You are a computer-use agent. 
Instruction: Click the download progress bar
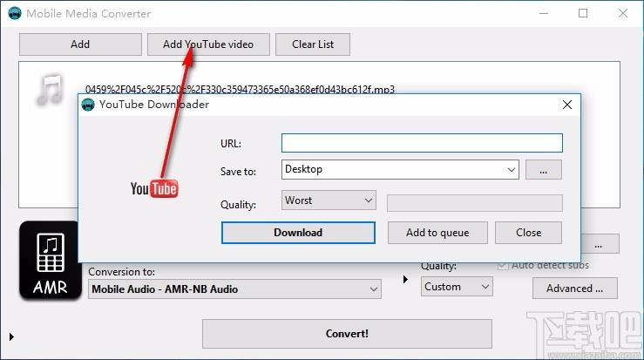click(474, 203)
